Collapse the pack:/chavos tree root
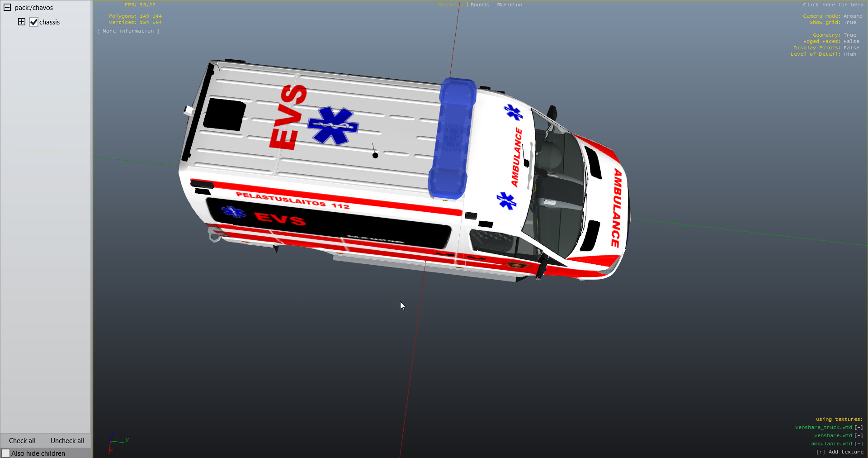 [7, 7]
